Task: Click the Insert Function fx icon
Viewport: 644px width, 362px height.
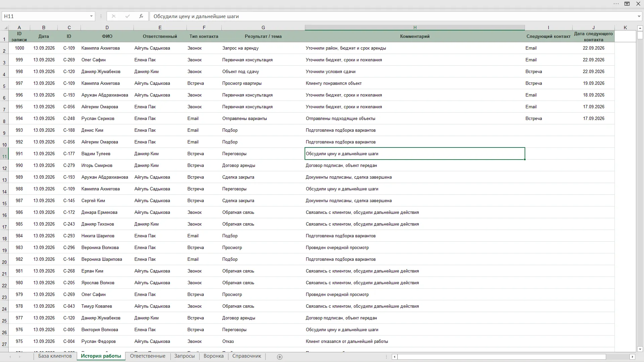Action: (x=141, y=16)
